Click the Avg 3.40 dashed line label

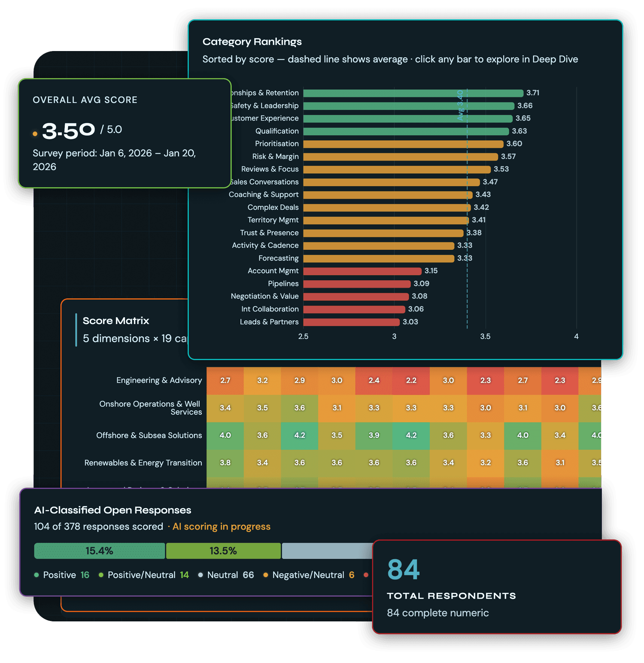(x=460, y=105)
